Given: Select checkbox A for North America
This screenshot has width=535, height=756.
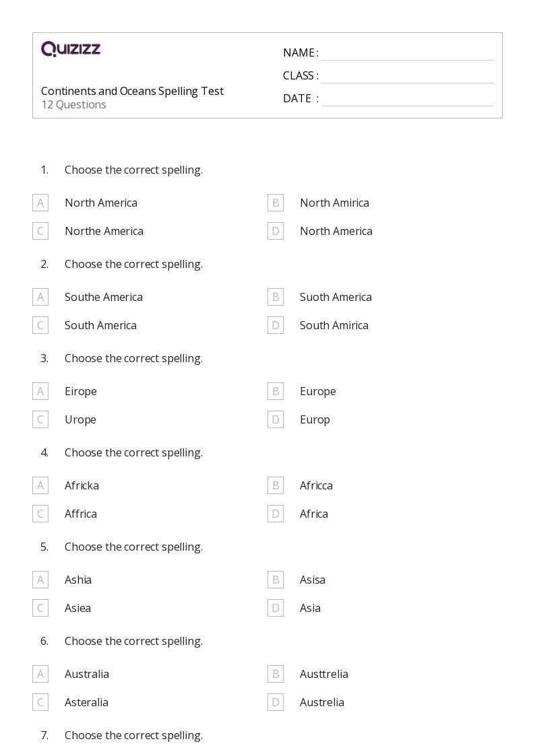Looking at the screenshot, I should point(40,203).
